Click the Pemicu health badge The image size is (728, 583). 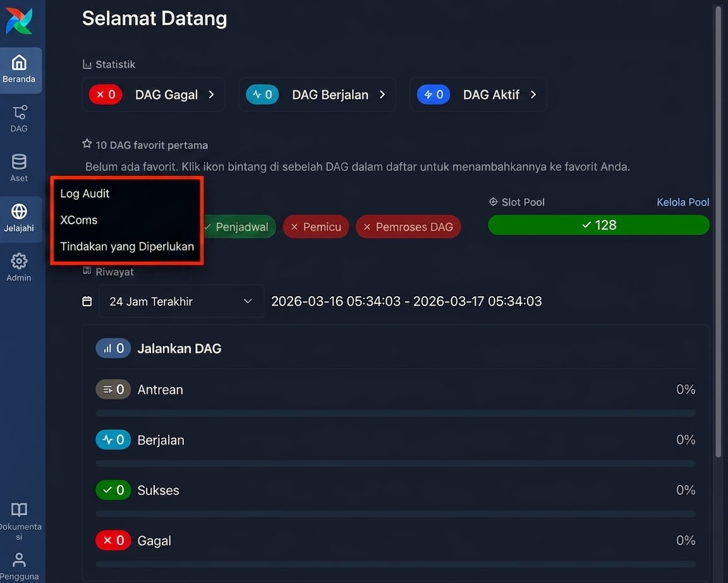(x=316, y=227)
